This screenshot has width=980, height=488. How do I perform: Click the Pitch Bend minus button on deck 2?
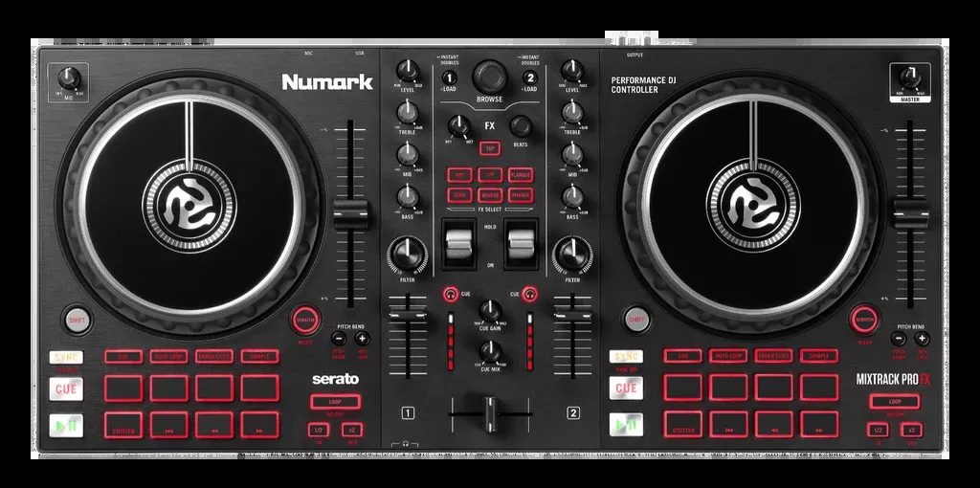(898, 339)
